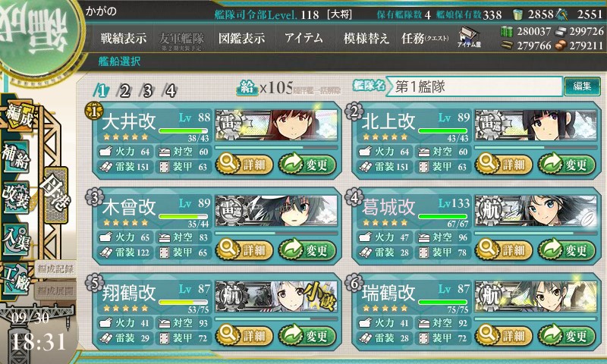Click the fleet name field 第1艦隊
The image size is (607, 364).
[474, 86]
